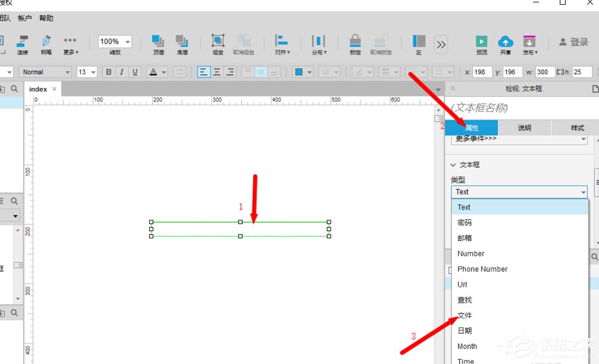Lock the widget with 锁定
This screenshot has height=364, width=599.
click(x=355, y=45)
